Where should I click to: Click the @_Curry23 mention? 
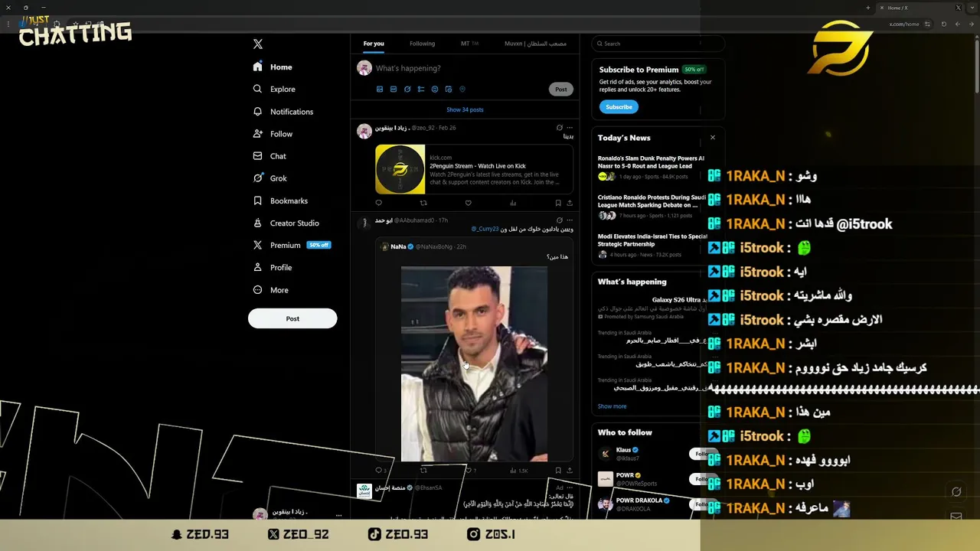tap(485, 229)
